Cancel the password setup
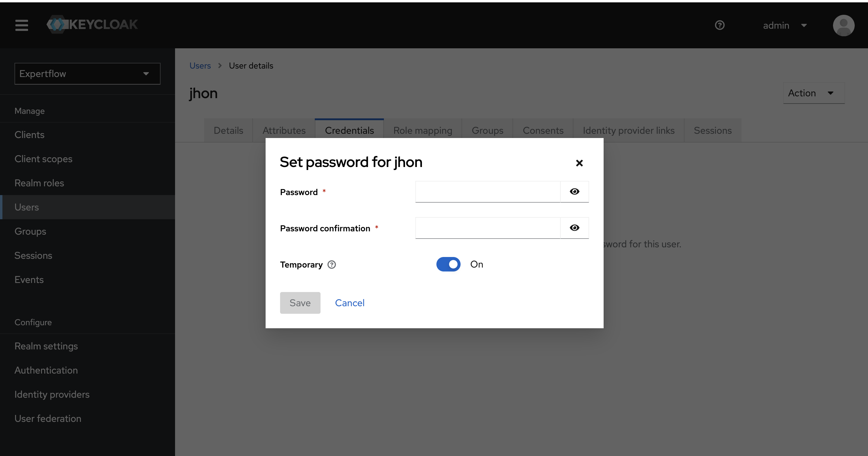Screen dimensions: 868x456 point(349,303)
